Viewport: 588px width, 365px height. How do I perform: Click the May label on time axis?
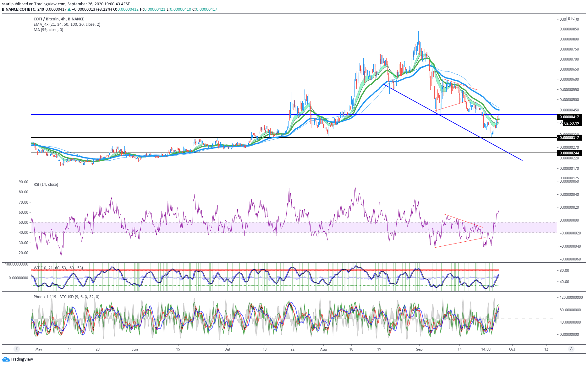pyautogui.click(x=39, y=349)
